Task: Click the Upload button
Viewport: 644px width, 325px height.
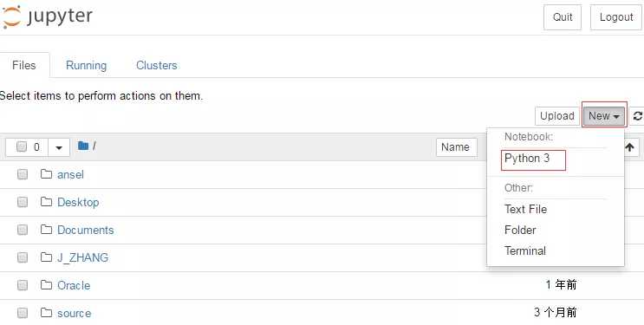Action: [557, 116]
